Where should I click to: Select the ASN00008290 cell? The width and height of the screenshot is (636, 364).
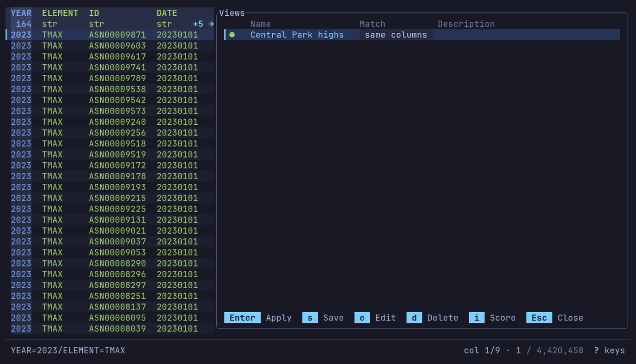117,263
